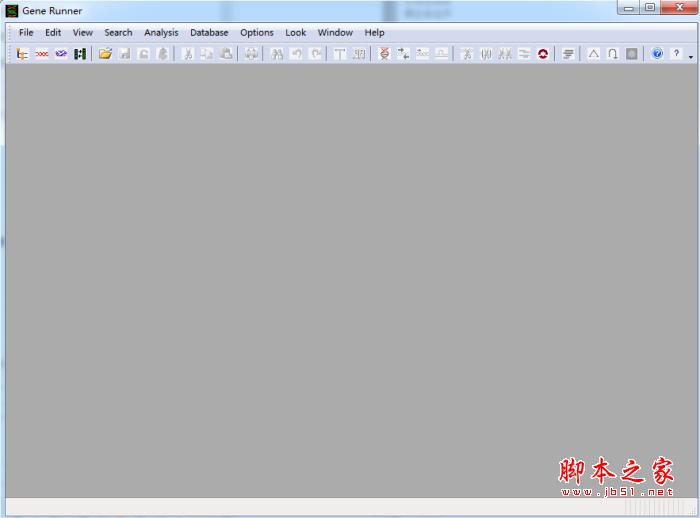Click the grayed Undo arrow icon

point(296,54)
